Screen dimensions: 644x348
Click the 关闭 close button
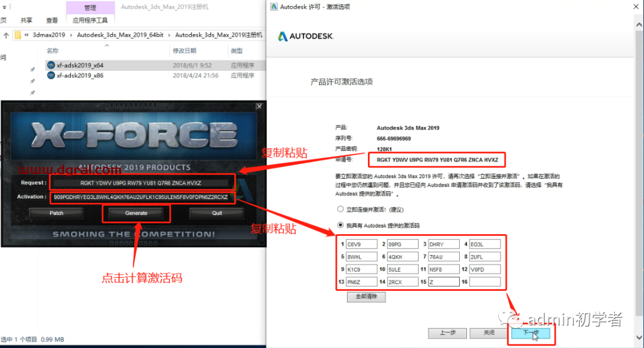tap(489, 333)
